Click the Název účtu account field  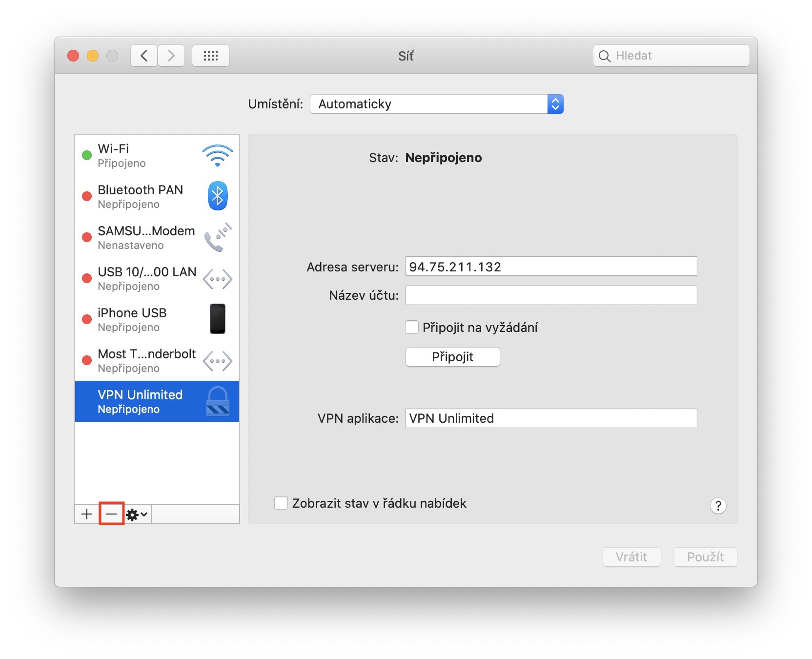(551, 295)
